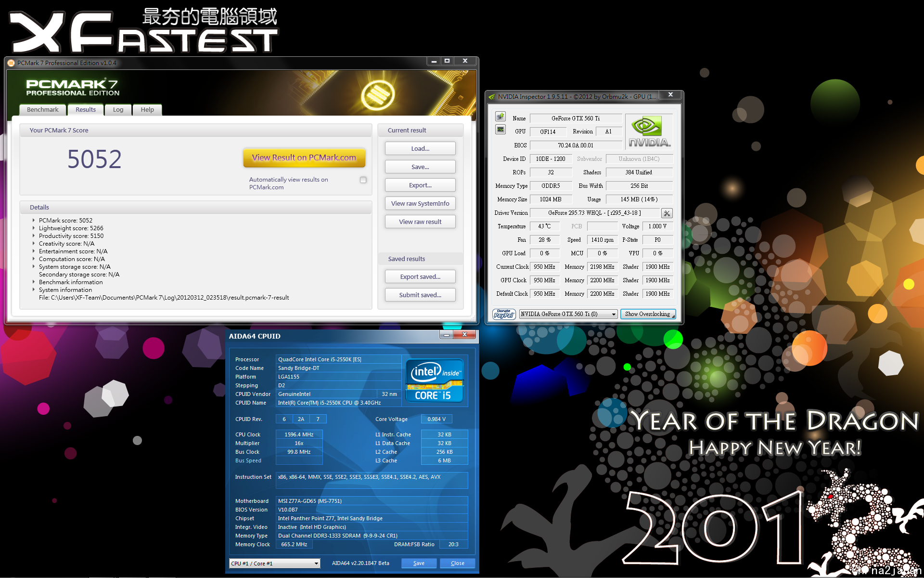Image resolution: width=924 pixels, height=578 pixels.
Task: Expand the Lightweight score: 5266 detail
Action: [x=34, y=228]
